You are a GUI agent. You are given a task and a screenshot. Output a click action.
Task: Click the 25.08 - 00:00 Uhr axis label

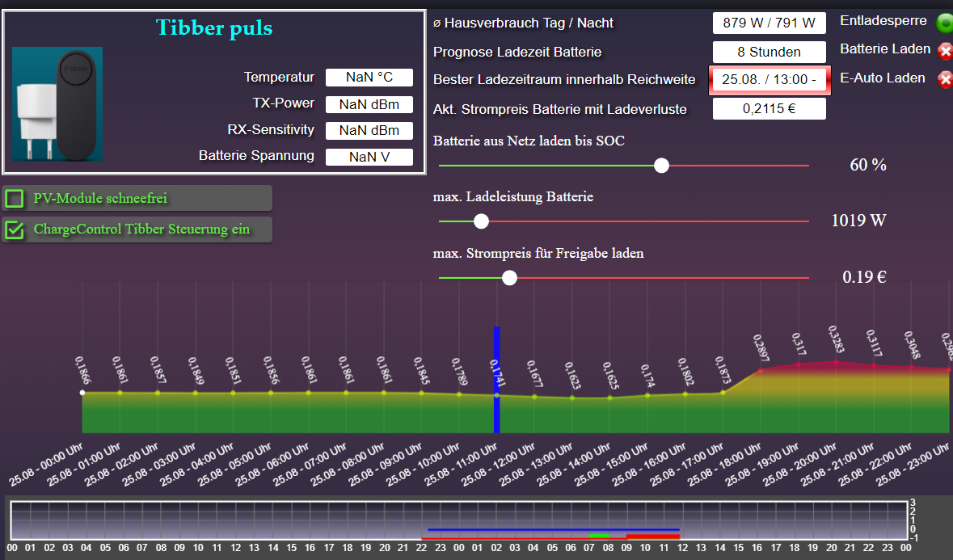pyautogui.click(x=45, y=465)
